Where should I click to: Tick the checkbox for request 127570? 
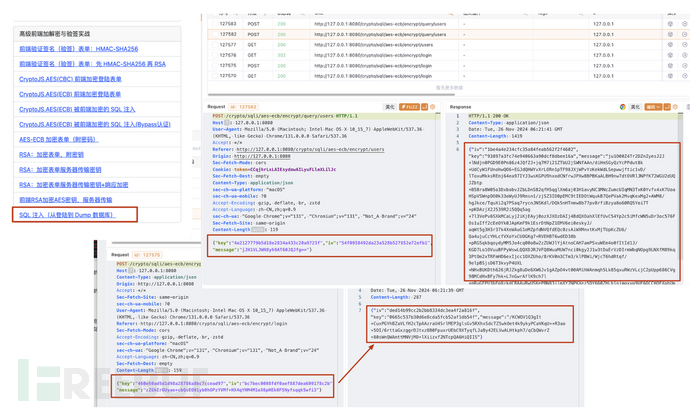pyautogui.click(x=215, y=76)
